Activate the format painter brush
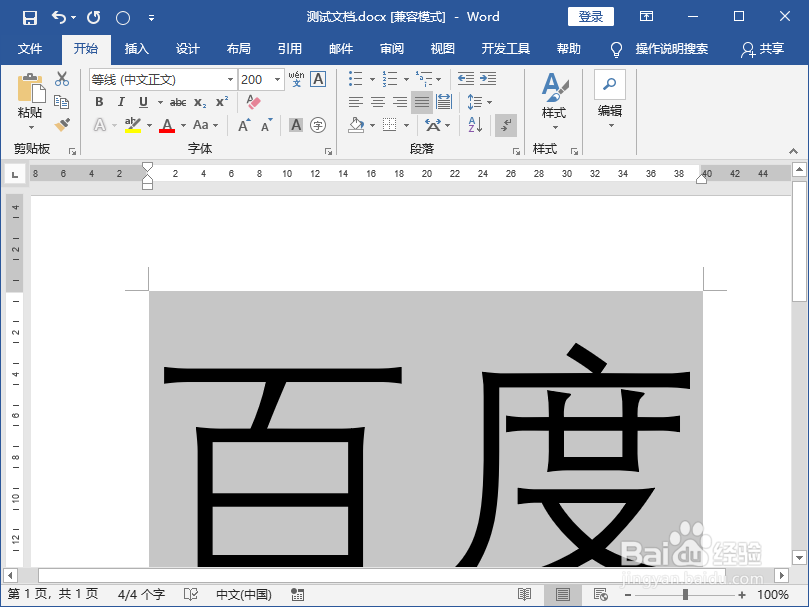The image size is (809, 607). [x=62, y=124]
